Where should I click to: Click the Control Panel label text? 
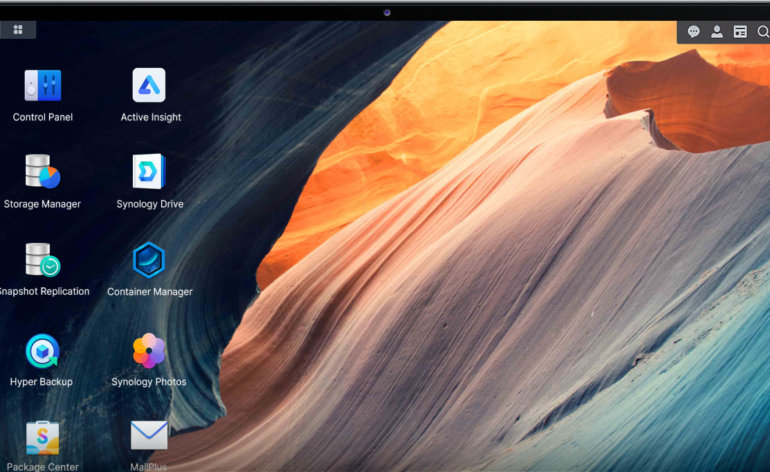[x=43, y=117]
